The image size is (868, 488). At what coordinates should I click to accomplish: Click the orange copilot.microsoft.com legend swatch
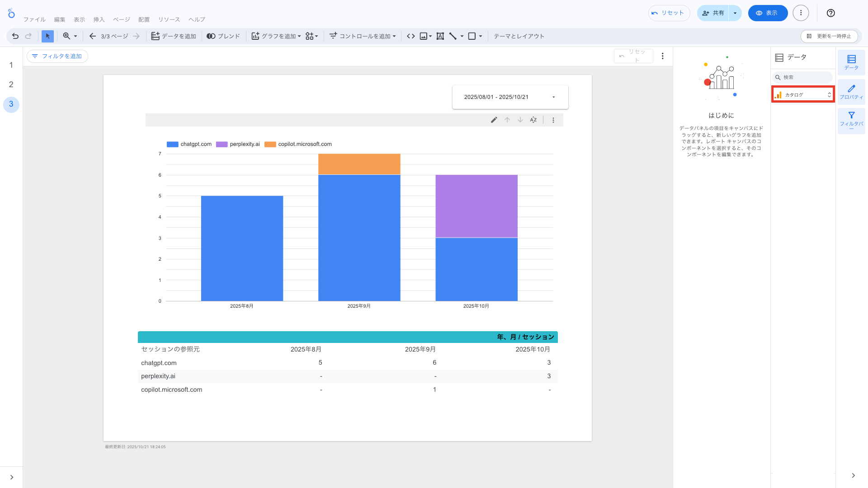pos(270,144)
